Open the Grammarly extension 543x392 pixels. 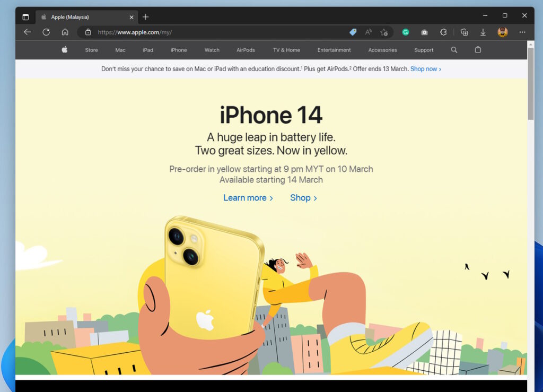coord(406,32)
